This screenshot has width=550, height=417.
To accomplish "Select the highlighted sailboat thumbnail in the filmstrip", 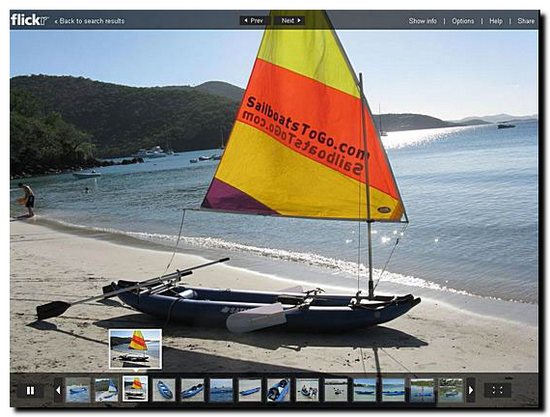I will (x=135, y=389).
